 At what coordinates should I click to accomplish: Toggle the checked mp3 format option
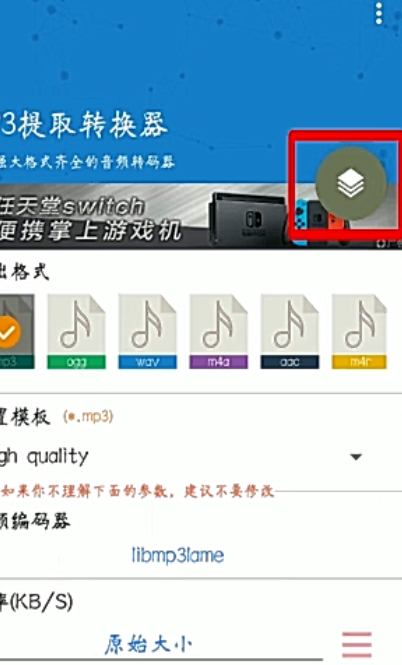tap(16, 332)
